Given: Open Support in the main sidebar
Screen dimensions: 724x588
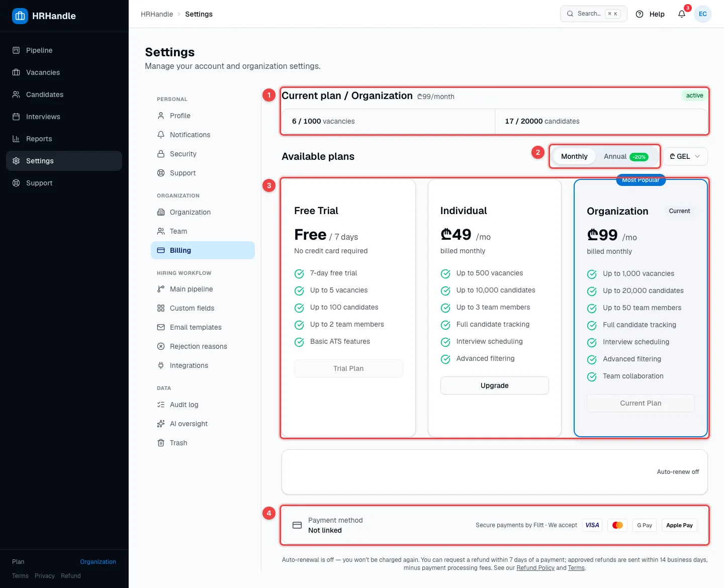Looking at the screenshot, I should pos(64,183).
